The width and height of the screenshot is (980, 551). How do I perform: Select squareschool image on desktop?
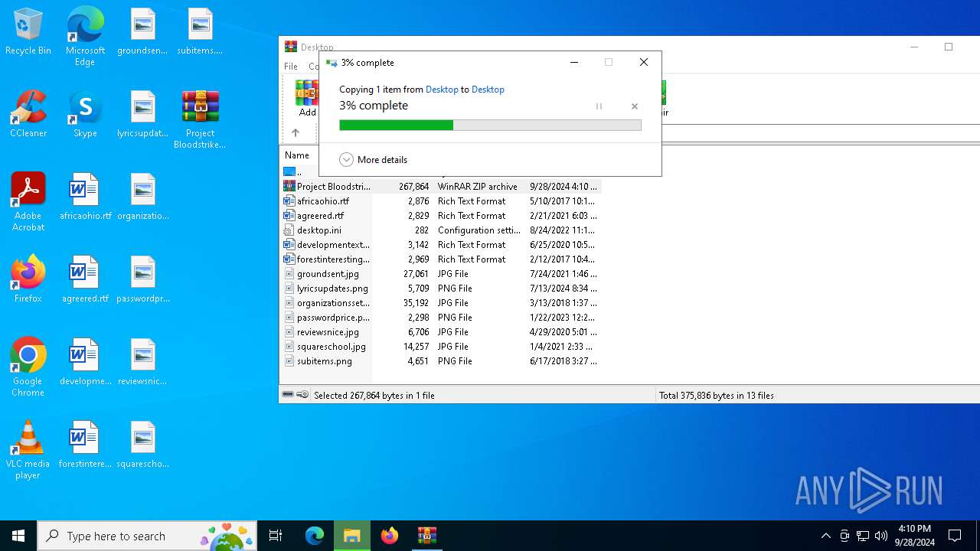(x=142, y=445)
